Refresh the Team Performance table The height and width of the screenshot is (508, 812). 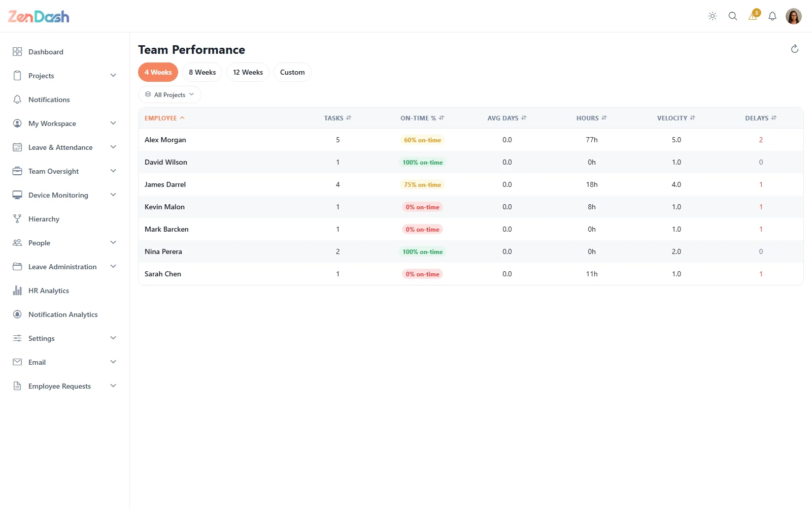coord(795,49)
